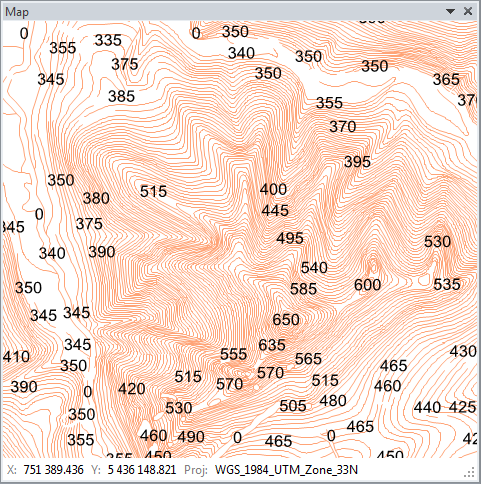The width and height of the screenshot is (481, 484).
Task: Click the X coordinate value 751 389.436
Action: coord(53,470)
